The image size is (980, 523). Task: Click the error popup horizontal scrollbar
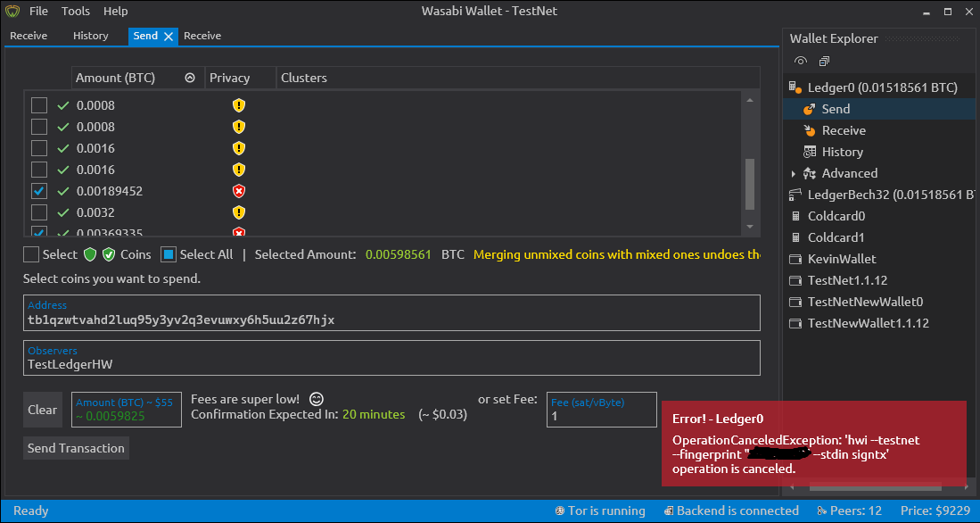pyautogui.click(x=875, y=486)
